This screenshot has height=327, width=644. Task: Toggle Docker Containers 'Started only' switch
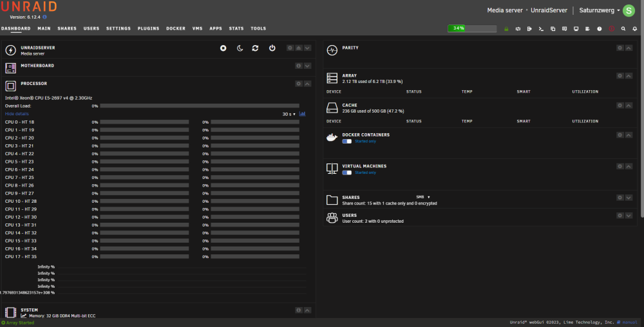point(347,141)
